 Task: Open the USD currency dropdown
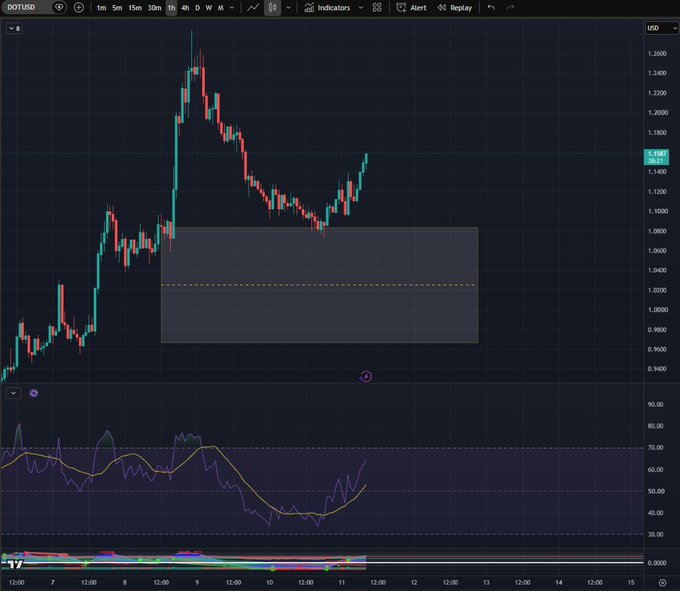pos(661,28)
